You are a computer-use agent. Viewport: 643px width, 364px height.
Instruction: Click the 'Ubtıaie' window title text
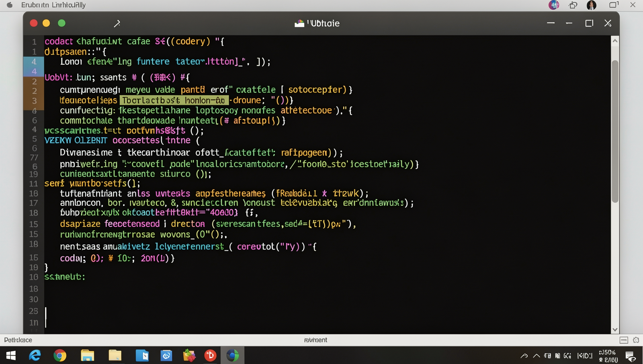(324, 23)
